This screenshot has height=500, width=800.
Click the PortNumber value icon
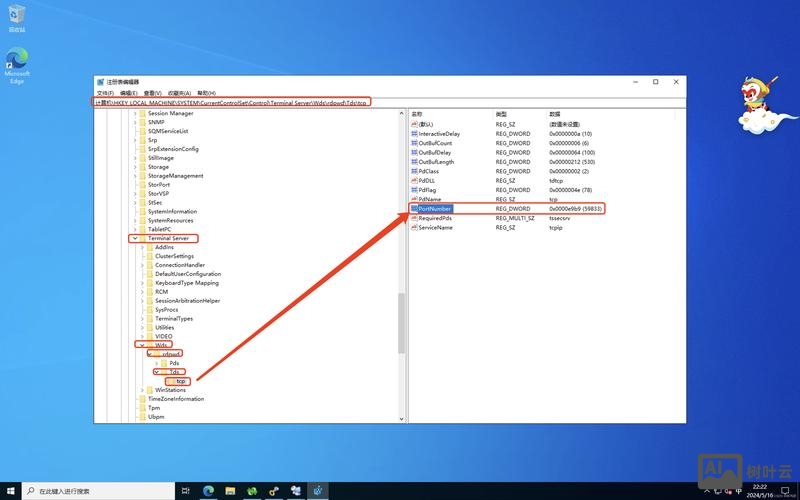pyautogui.click(x=414, y=208)
